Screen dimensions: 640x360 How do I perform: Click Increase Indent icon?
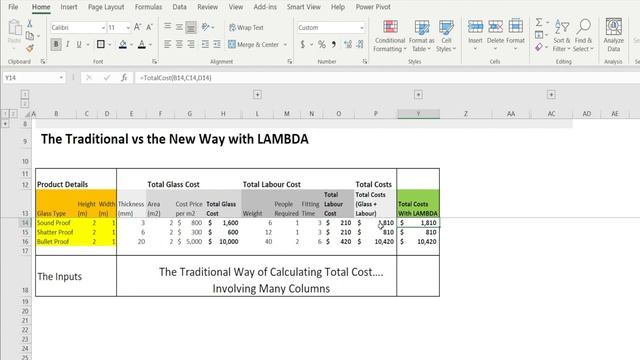[x=217, y=44]
